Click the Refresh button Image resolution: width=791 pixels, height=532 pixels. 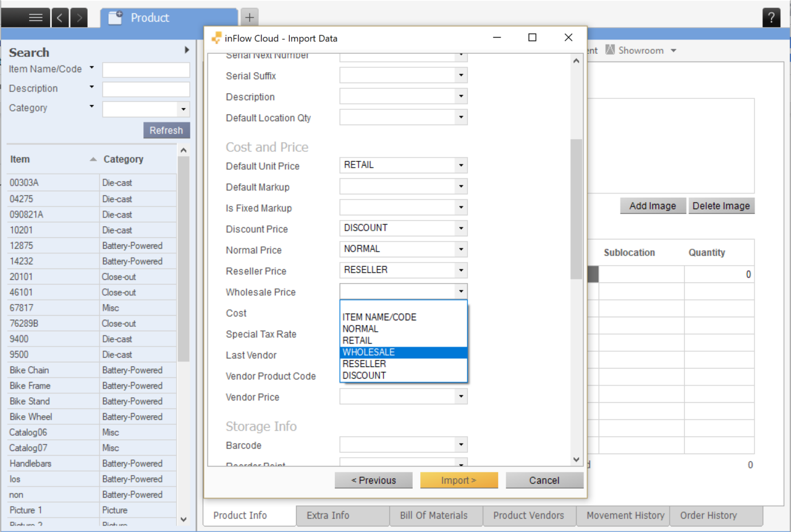click(x=166, y=130)
